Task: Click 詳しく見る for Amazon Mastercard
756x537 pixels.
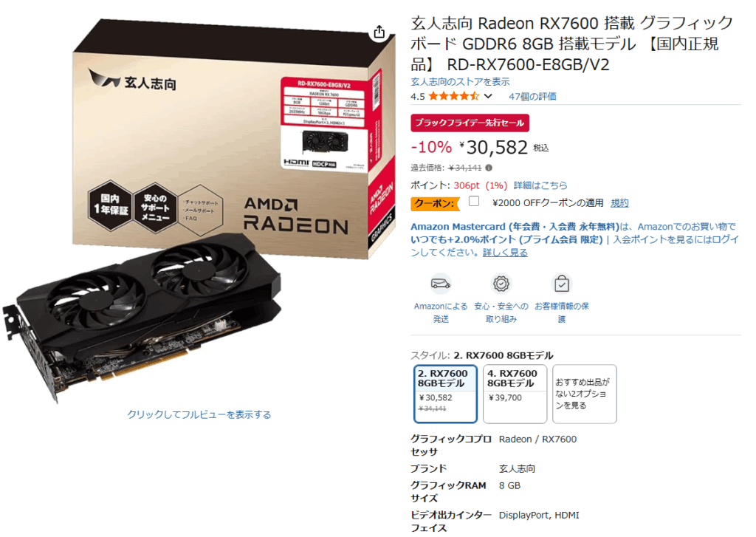Action: point(505,253)
